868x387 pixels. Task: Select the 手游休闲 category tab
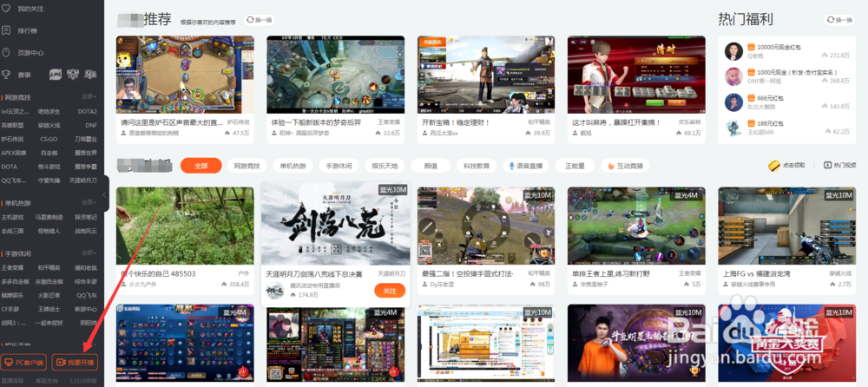coord(339,166)
